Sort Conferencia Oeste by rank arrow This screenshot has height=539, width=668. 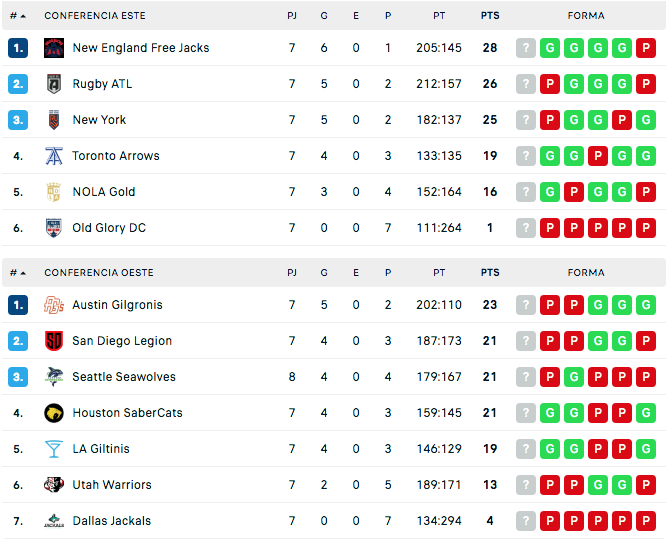pyautogui.click(x=18, y=273)
